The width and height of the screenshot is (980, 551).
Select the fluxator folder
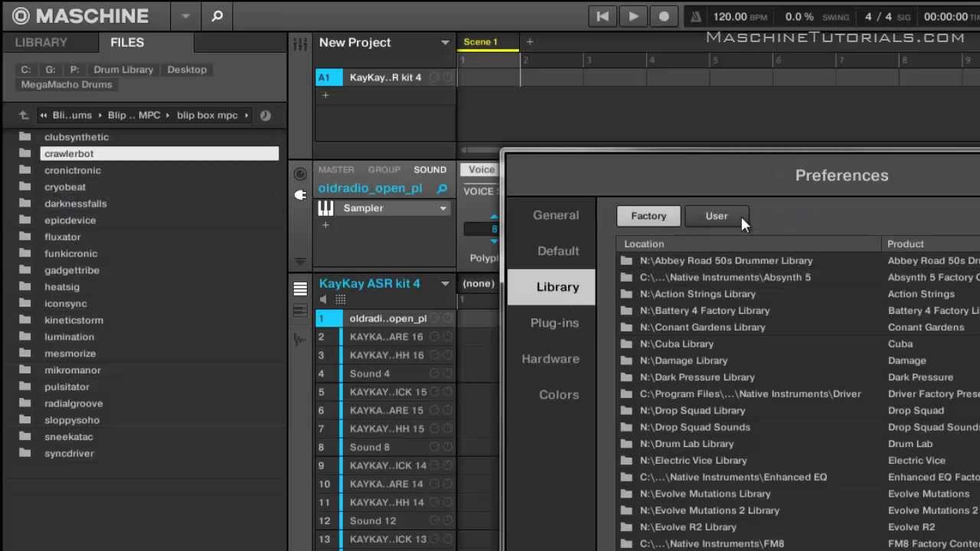tap(62, 237)
